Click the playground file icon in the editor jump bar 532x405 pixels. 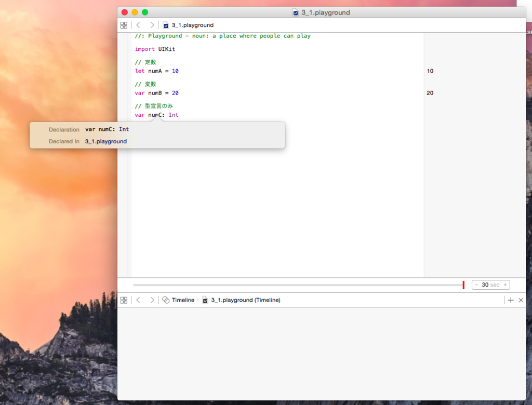point(166,25)
